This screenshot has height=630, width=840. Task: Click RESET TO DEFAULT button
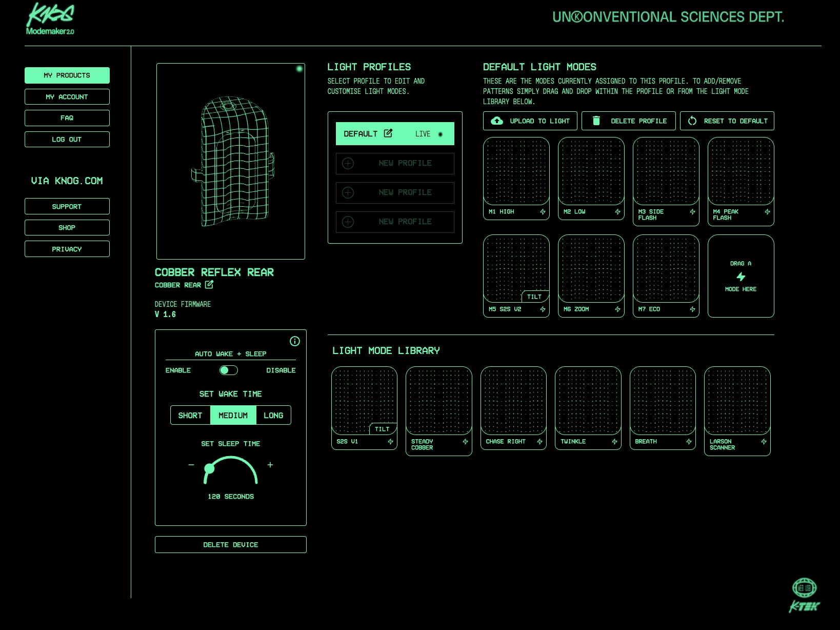[x=727, y=121]
